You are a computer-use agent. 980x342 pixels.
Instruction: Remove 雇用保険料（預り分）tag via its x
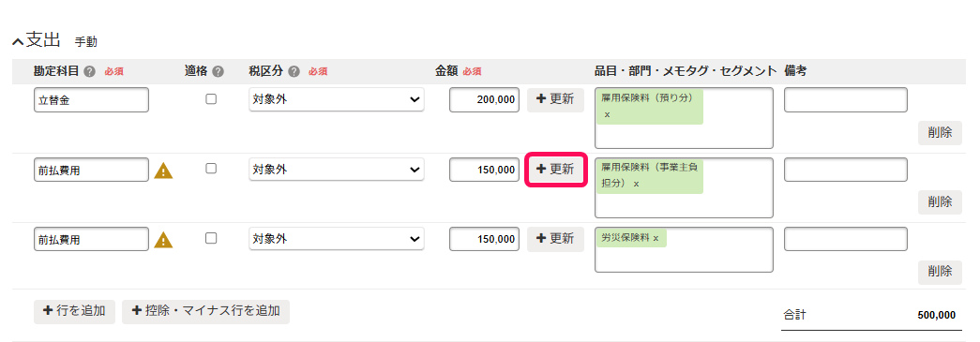click(607, 115)
